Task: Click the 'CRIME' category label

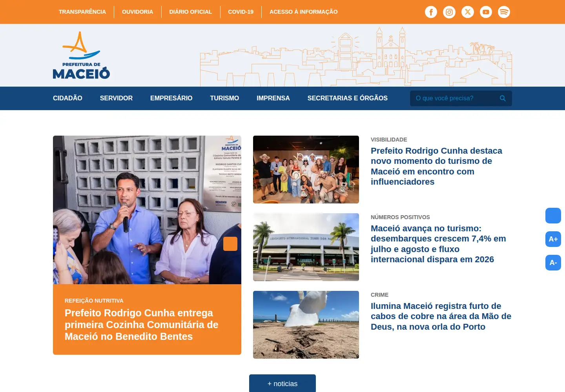Action: pyautogui.click(x=379, y=295)
